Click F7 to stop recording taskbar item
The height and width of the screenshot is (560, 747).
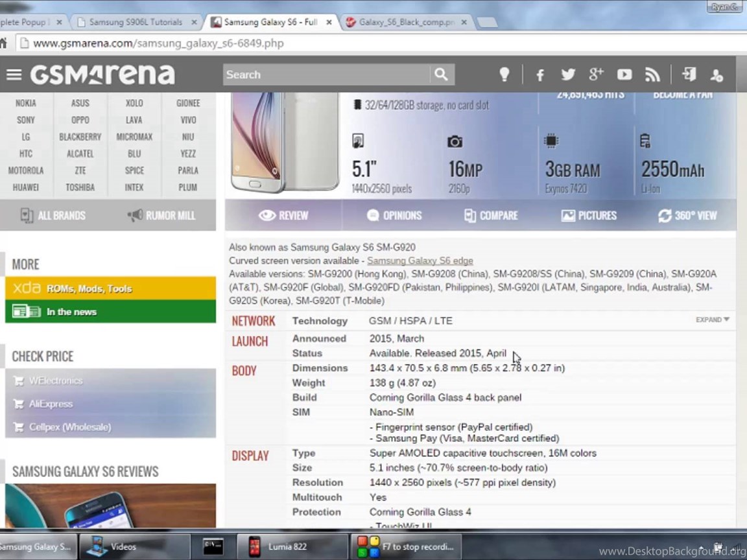406,546
